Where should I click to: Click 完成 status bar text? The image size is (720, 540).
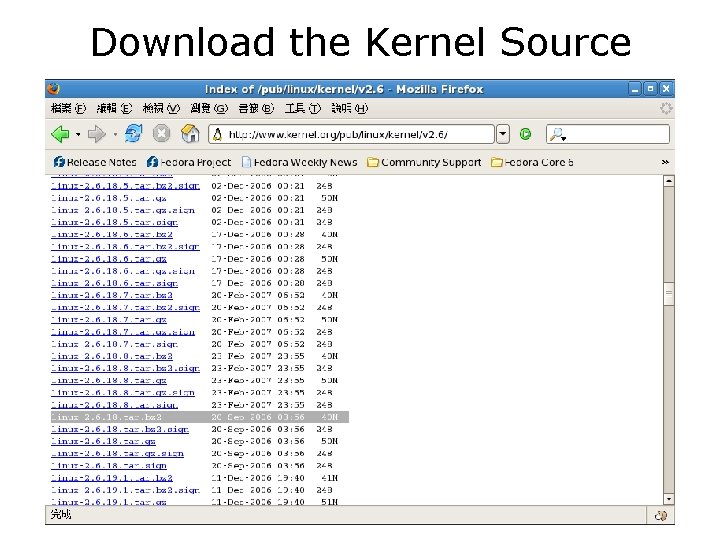tap(61, 514)
